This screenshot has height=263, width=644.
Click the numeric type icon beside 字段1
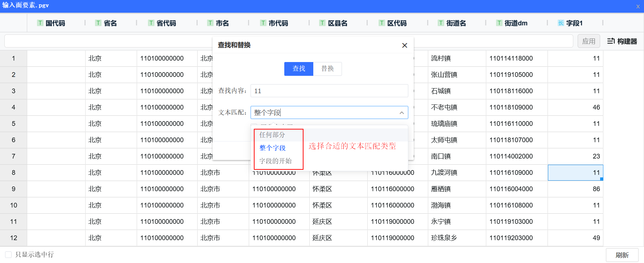561,23
